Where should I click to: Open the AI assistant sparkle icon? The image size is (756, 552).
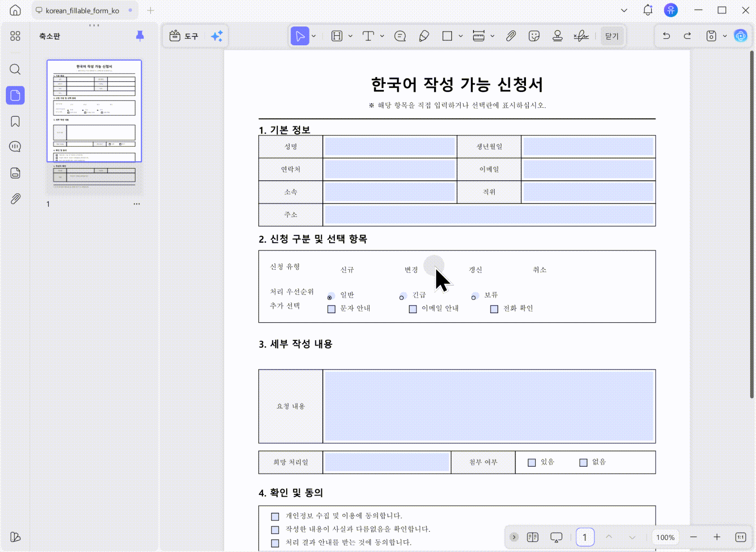point(217,36)
